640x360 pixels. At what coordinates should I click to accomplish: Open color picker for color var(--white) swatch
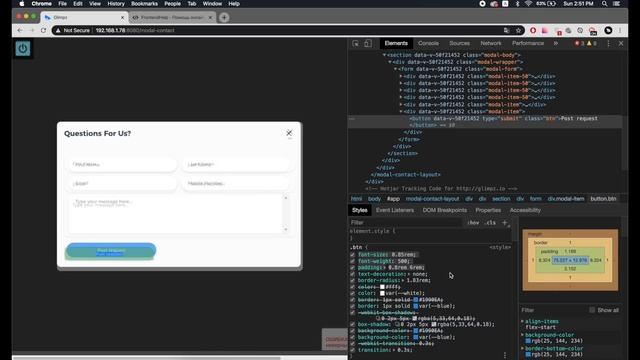[382, 293]
